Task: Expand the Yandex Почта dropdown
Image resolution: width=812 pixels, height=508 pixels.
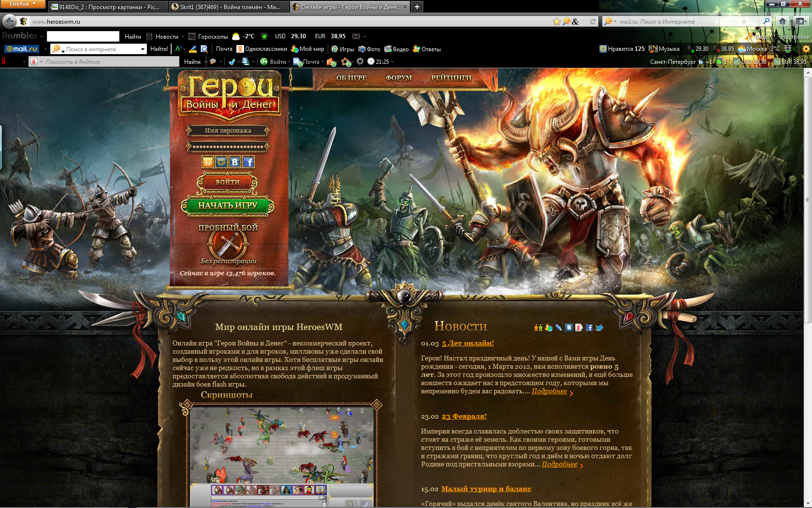Action: 322,62
